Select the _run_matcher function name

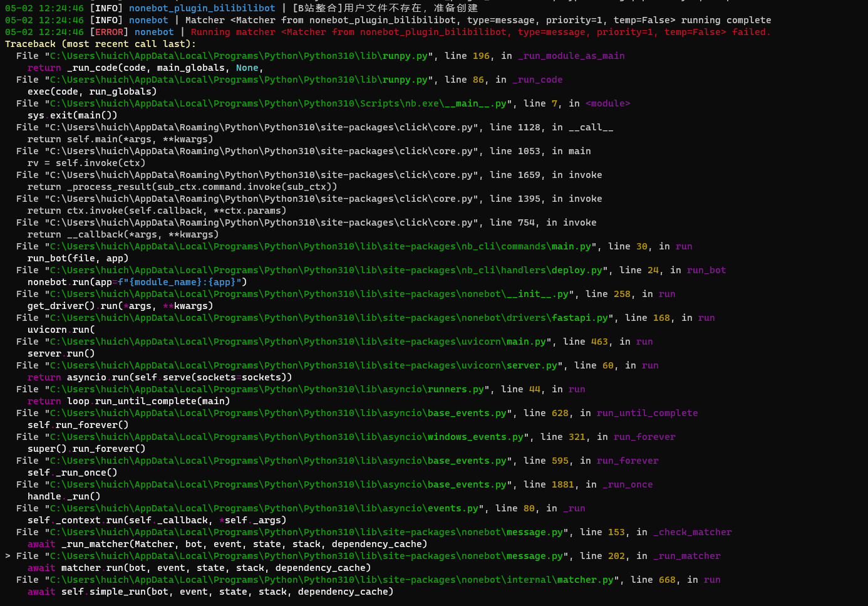(686, 556)
